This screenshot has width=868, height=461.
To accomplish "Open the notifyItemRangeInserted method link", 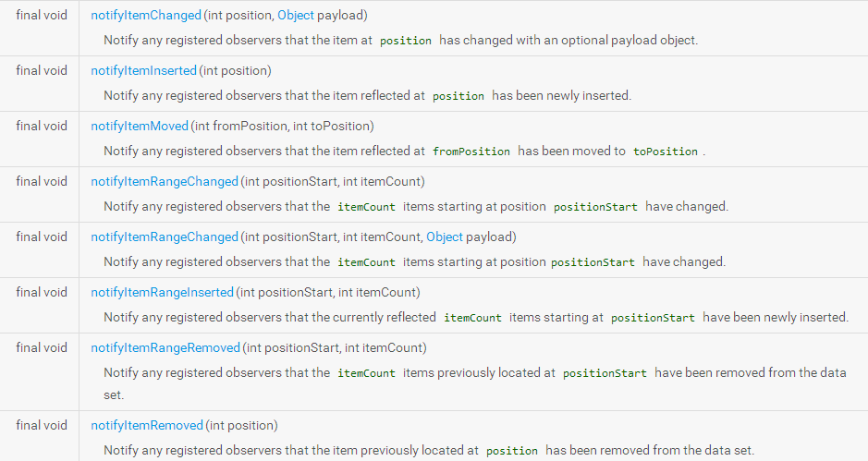I will pos(162,293).
